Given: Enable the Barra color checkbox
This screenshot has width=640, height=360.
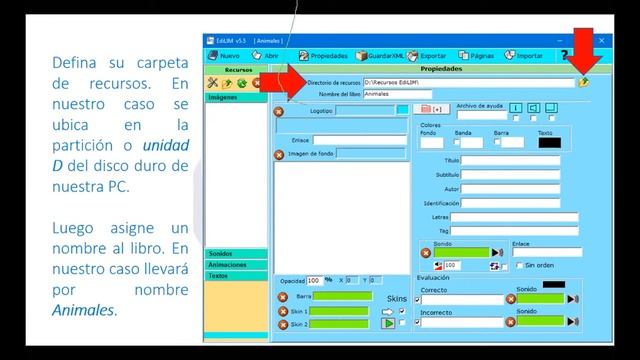Looking at the screenshot, I should coord(497,142).
